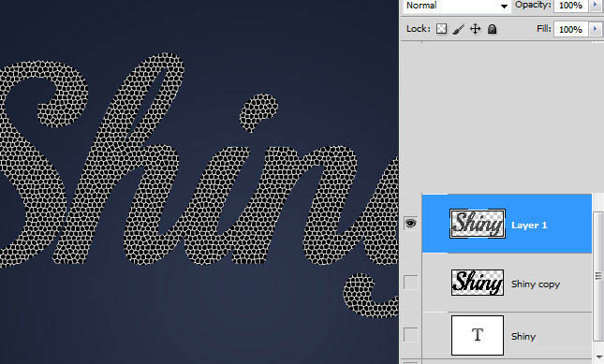This screenshot has height=364, width=604.
Task: Click the scrollbar grip in layers panel
Action: 598,276
